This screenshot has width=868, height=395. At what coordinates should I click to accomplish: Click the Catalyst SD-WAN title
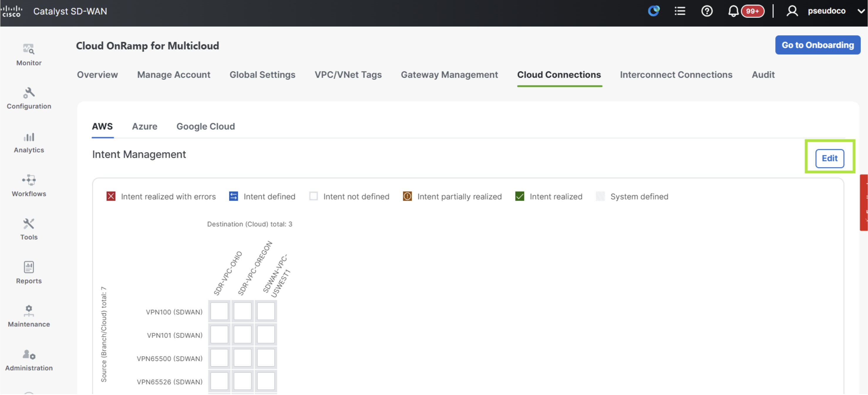coord(70,11)
